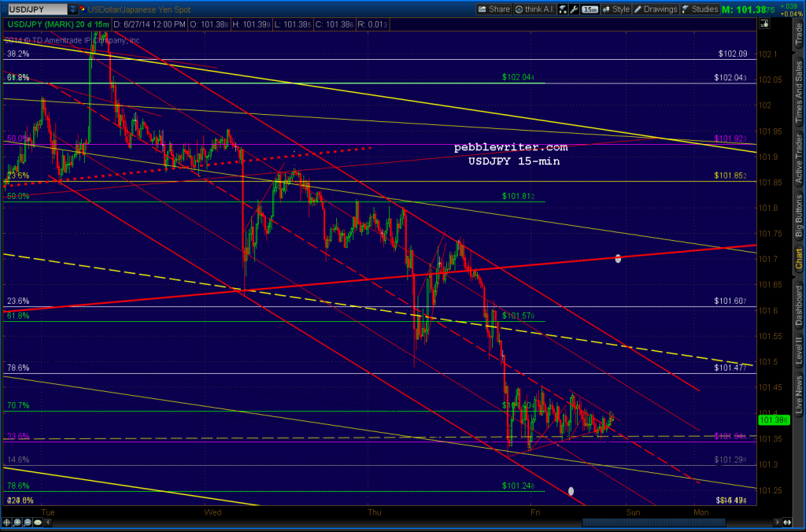Expand the left-edge panel arrow near the bottom

point(48,522)
